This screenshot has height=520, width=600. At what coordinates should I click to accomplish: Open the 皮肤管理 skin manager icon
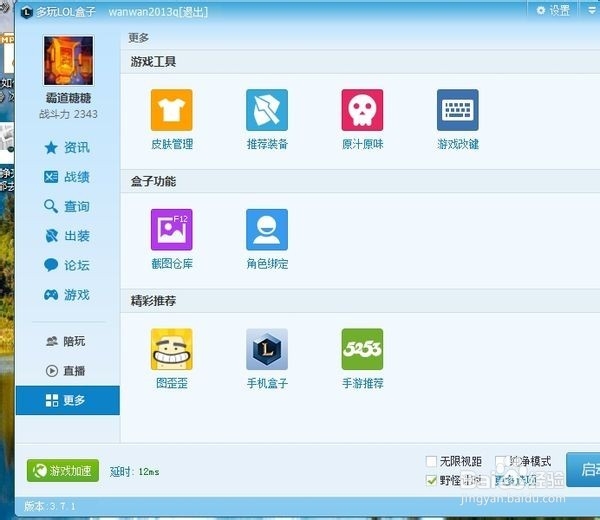(x=171, y=110)
